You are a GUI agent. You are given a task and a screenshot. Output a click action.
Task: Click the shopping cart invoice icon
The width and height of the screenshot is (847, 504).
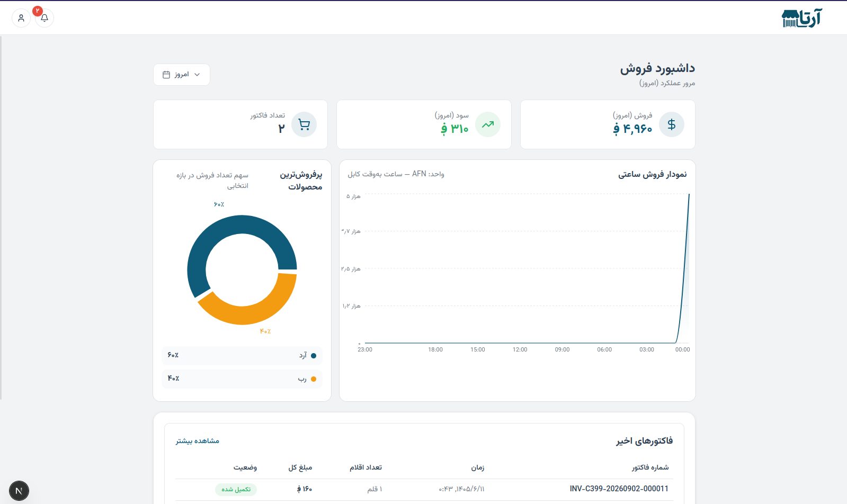304,124
